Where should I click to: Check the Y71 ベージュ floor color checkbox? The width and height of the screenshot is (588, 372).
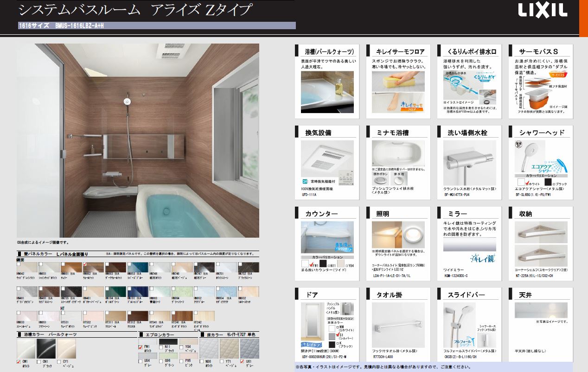(222, 361)
